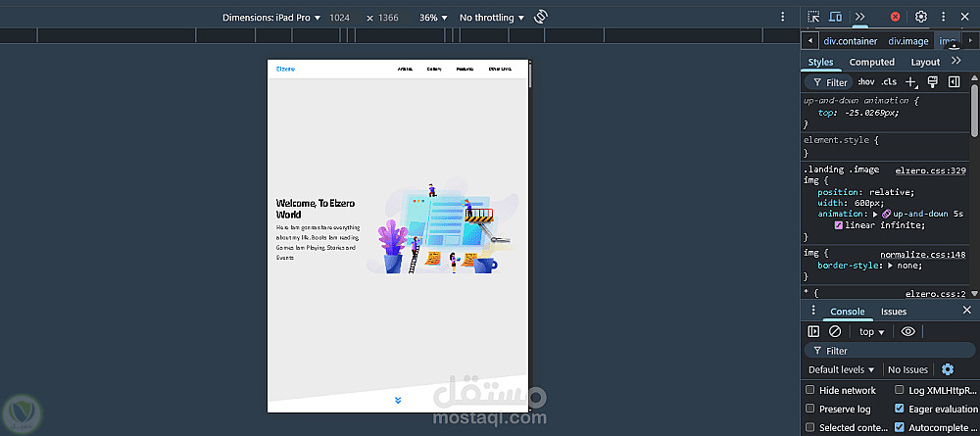Click the position relative declaration

pos(865,192)
